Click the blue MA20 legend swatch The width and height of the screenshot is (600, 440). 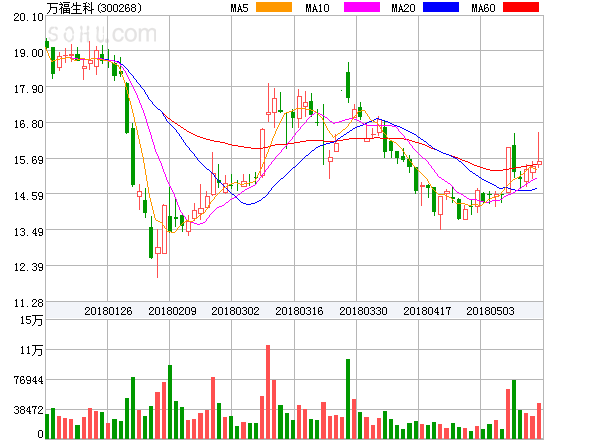click(x=441, y=7)
